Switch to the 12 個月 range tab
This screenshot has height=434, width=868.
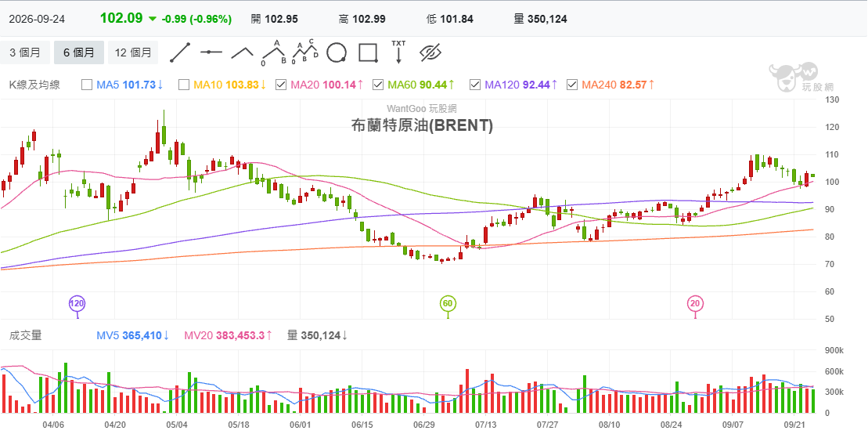click(x=133, y=52)
